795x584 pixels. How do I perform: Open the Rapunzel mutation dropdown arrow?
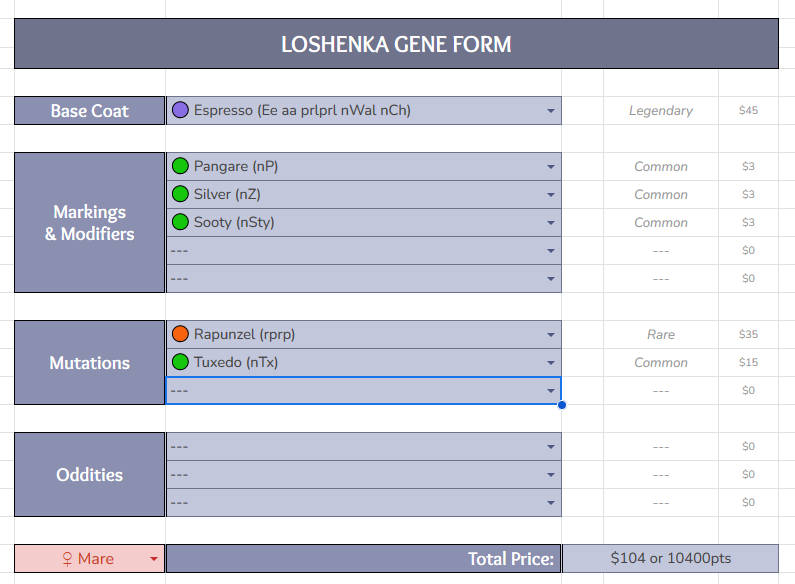coord(551,335)
